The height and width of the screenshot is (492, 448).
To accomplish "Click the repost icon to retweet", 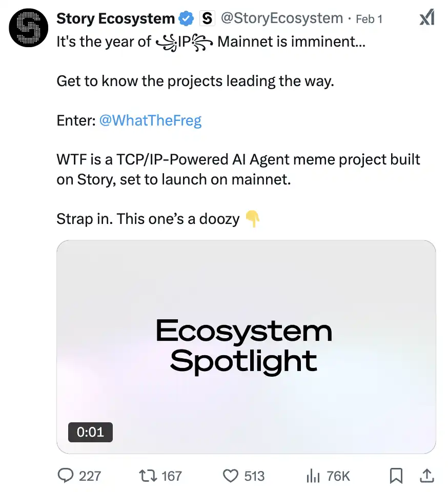I will (x=148, y=476).
